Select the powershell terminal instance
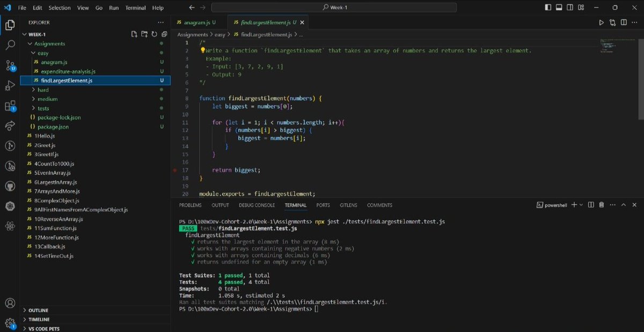 [552, 205]
